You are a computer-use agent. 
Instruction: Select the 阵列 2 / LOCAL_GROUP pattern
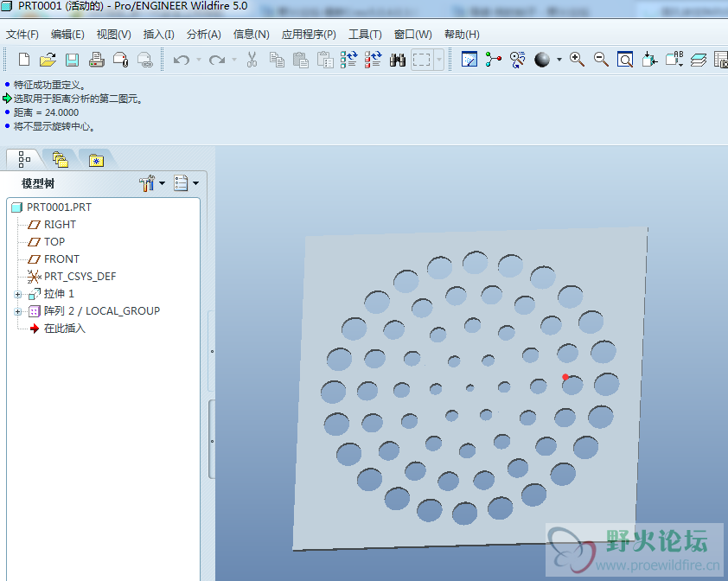tap(102, 311)
